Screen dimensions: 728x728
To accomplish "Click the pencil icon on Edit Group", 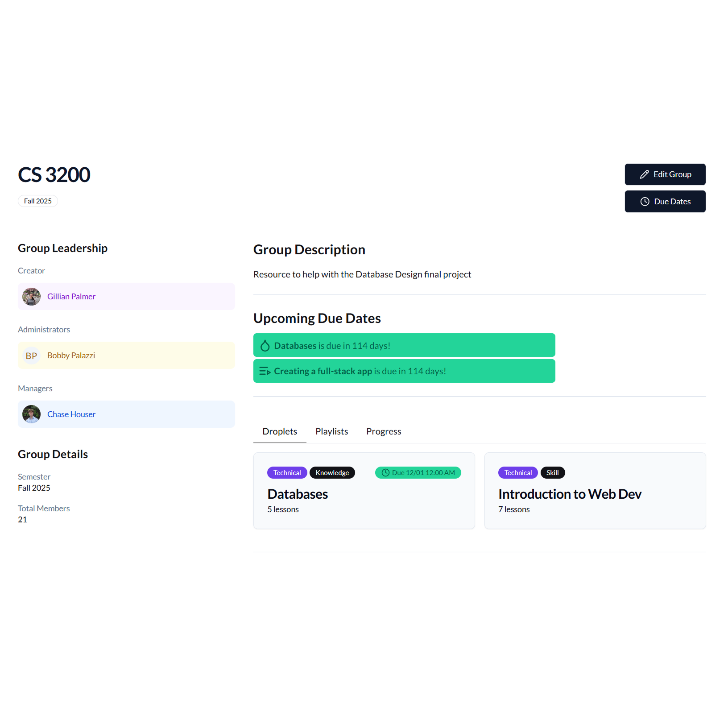I will point(644,174).
